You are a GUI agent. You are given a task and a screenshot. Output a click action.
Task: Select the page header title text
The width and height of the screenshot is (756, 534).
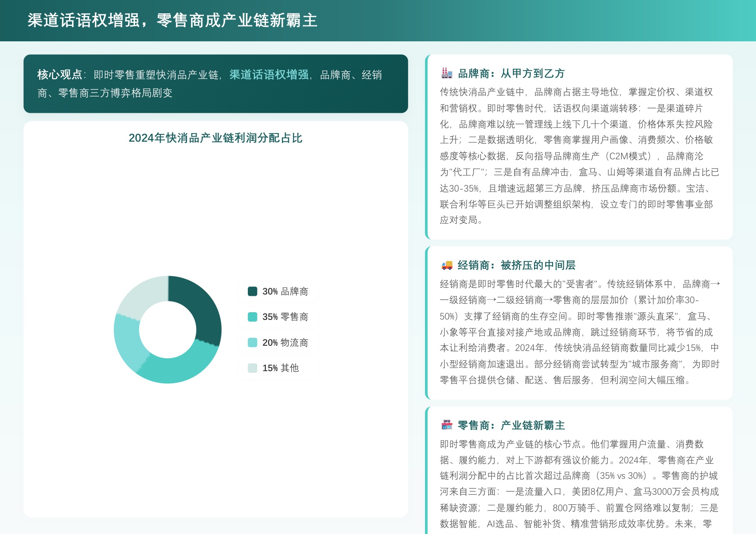(x=171, y=20)
